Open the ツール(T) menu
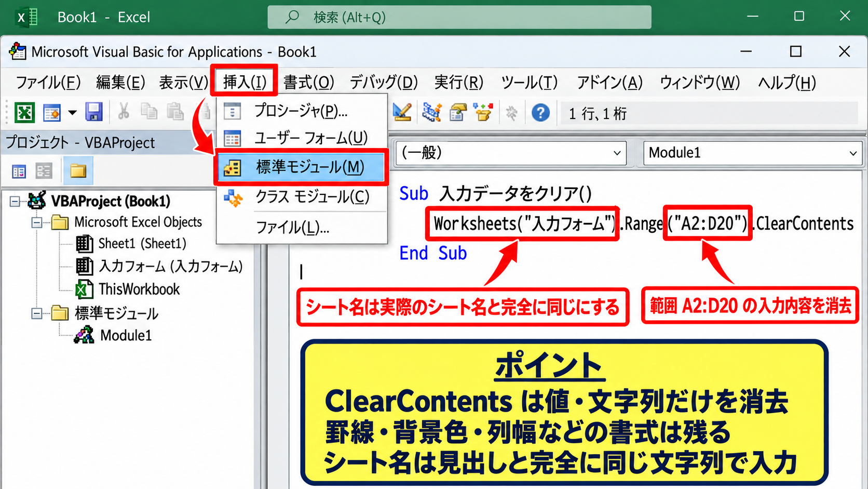Viewport: 868px width, 489px height. click(529, 82)
